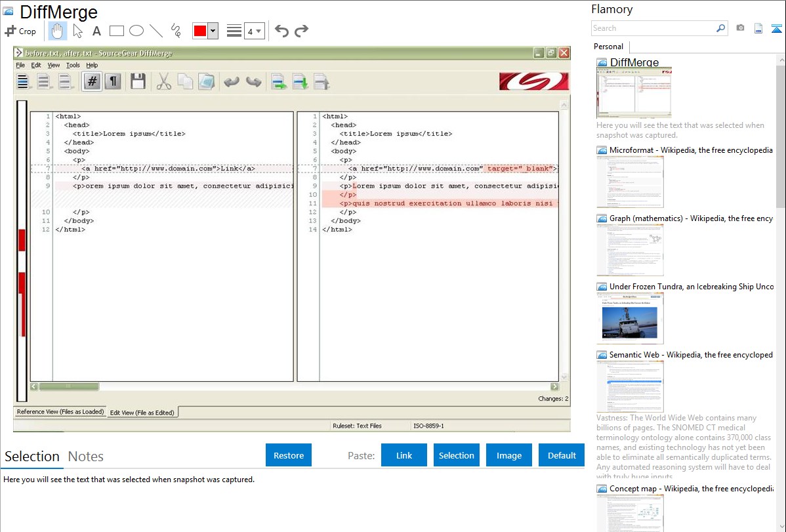Click the last grayed change icon in DiffMerge toolbar

[321, 81]
